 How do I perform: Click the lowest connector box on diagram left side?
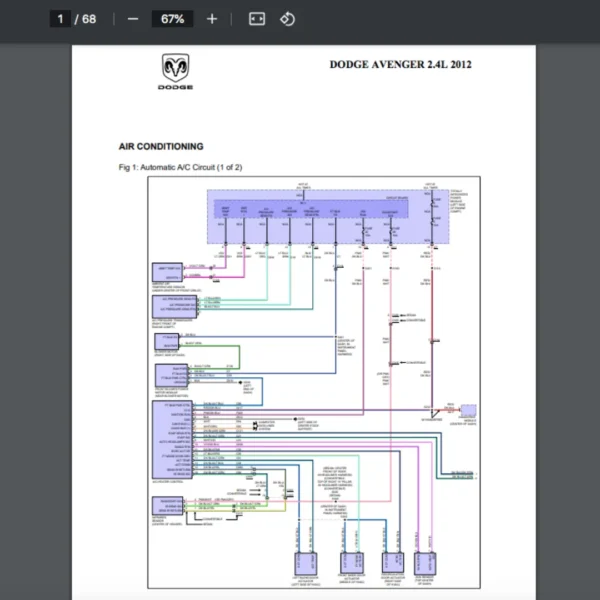166,506
